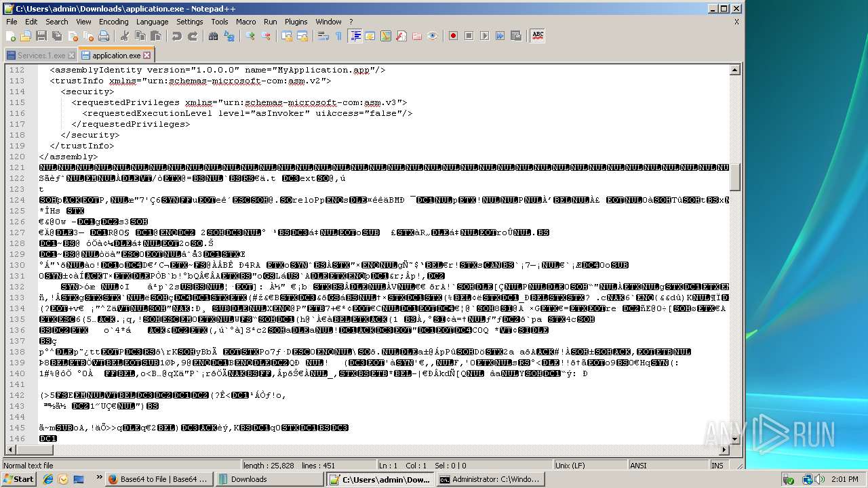Open the Encoding menu
Image resolution: width=868 pixels, height=488 pixels.
(x=113, y=22)
